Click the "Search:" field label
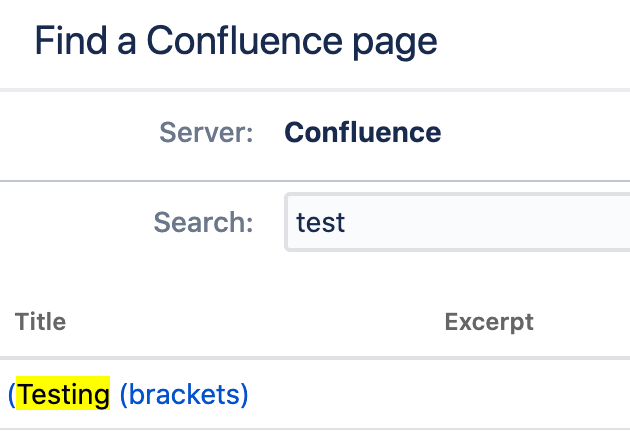Image resolution: width=630 pixels, height=446 pixels. coord(203,221)
